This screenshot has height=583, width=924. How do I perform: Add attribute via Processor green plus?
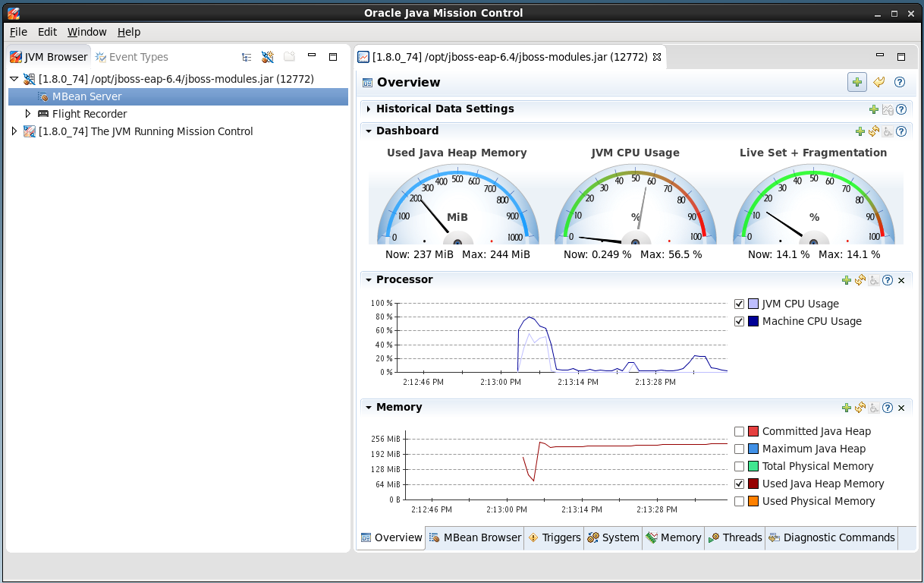[x=847, y=280]
